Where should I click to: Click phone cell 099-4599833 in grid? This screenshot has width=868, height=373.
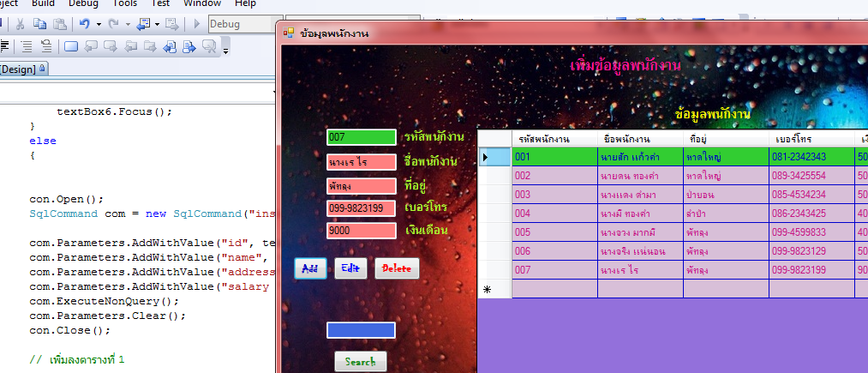(812, 232)
